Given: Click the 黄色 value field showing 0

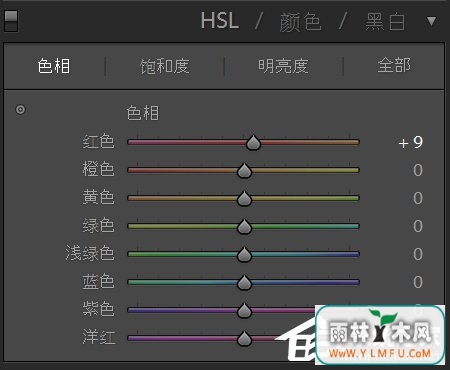Looking at the screenshot, I should click(x=418, y=198).
